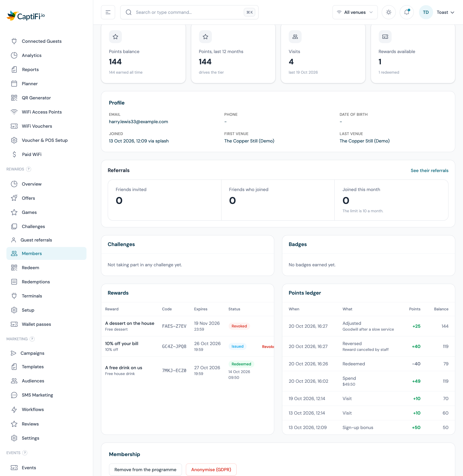
Task: Open Analytics in sidebar
Action: 46,55
